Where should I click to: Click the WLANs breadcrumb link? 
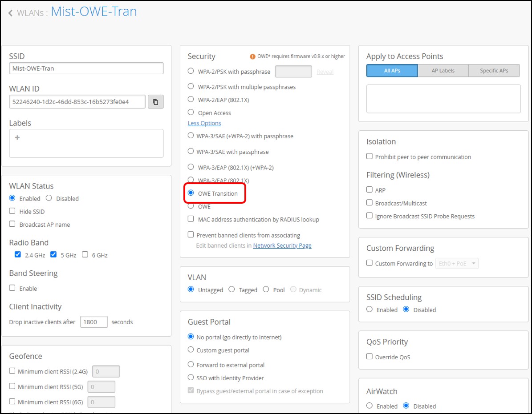pos(30,13)
